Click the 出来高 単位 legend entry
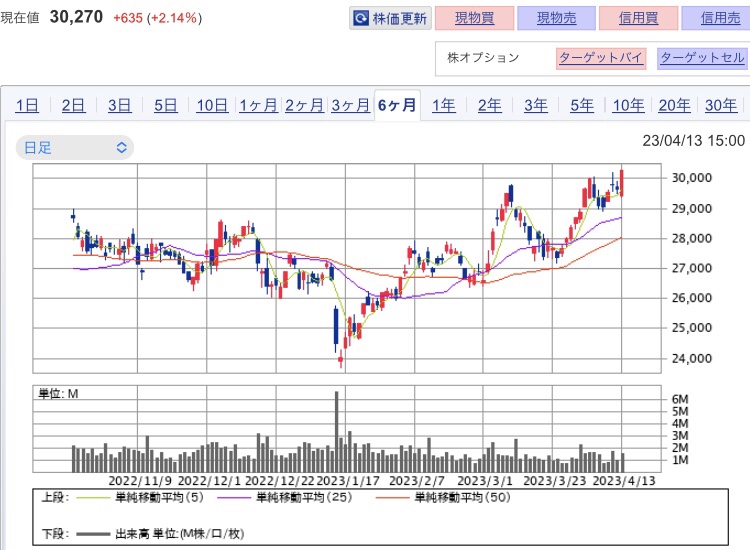This screenshot has height=550, width=750. [x=160, y=534]
